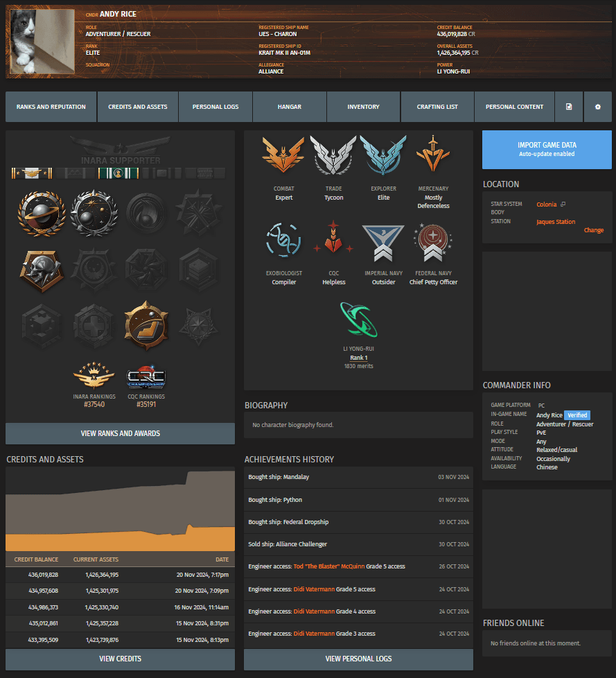This screenshot has height=678, width=616.
Task: Open the Crafting List tab
Action: pyautogui.click(x=437, y=107)
